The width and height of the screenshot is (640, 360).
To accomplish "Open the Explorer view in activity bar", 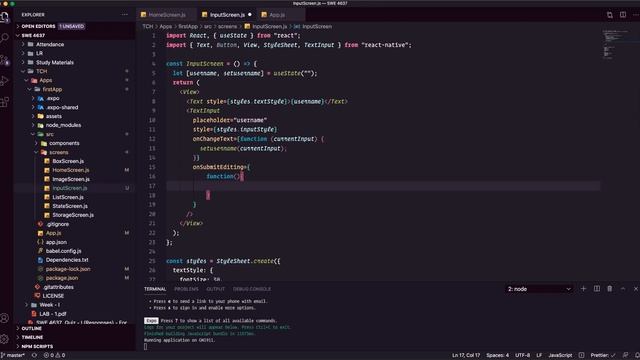I will coord(4,18).
